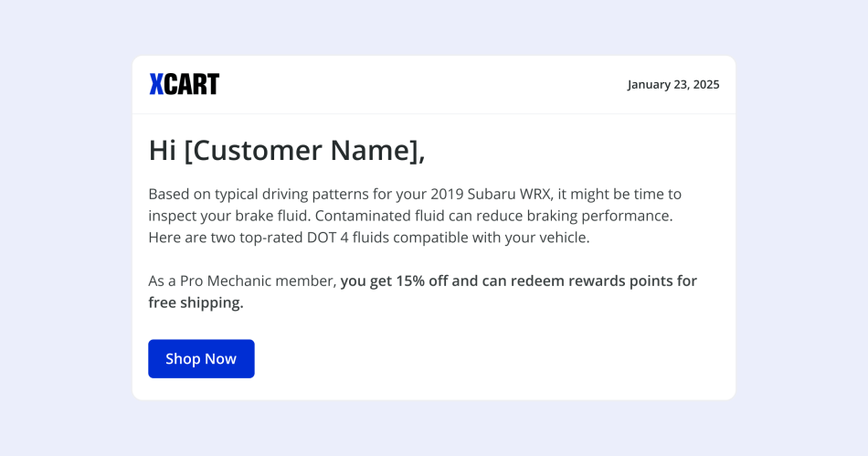Click the blue X in the logo
The width and height of the screenshot is (868, 456).
pyautogui.click(x=156, y=84)
